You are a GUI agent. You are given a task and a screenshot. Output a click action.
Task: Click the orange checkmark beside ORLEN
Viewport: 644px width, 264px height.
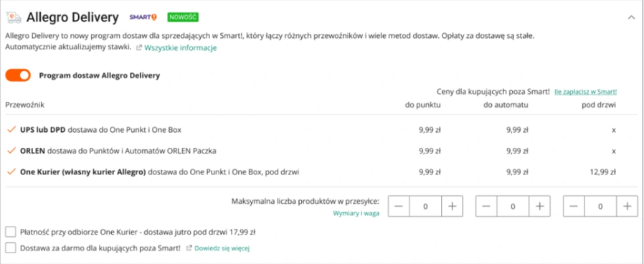coord(11,151)
